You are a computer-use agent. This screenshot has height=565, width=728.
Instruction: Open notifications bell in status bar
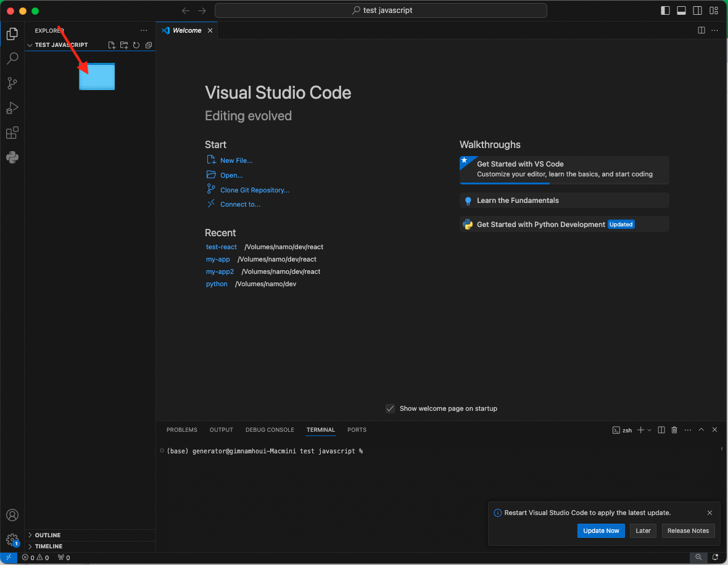pyautogui.click(x=716, y=557)
